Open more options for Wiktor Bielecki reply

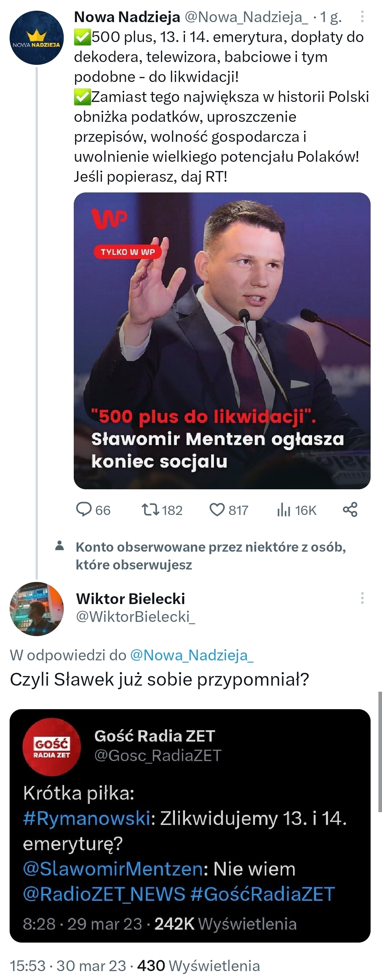point(362,598)
